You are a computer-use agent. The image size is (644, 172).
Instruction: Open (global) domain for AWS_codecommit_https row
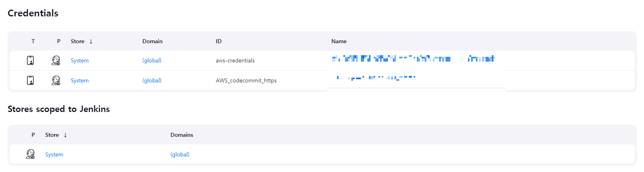pyautogui.click(x=152, y=80)
